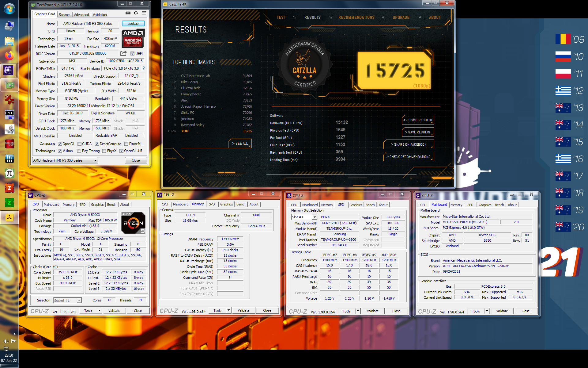Click the GPU Name field in GPU-Z
This screenshot has height=368, width=588.
[88, 23]
